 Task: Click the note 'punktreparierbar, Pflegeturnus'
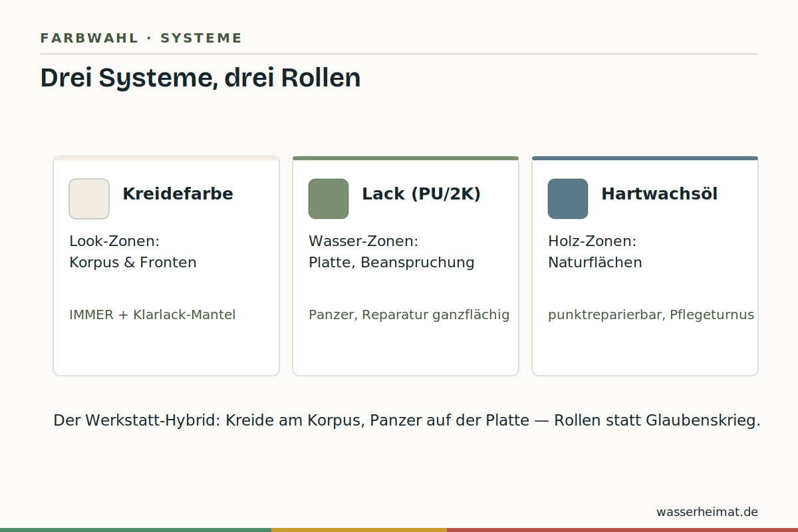651,315
